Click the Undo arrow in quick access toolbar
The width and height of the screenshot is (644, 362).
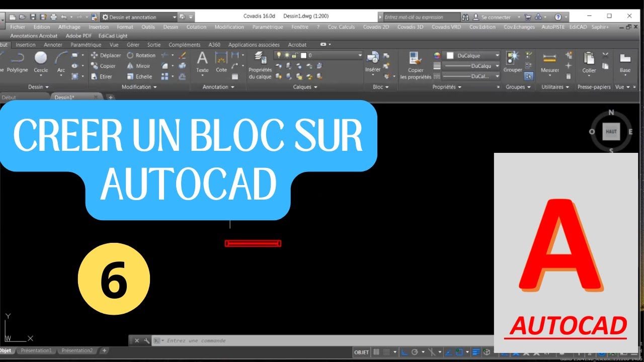(63, 17)
